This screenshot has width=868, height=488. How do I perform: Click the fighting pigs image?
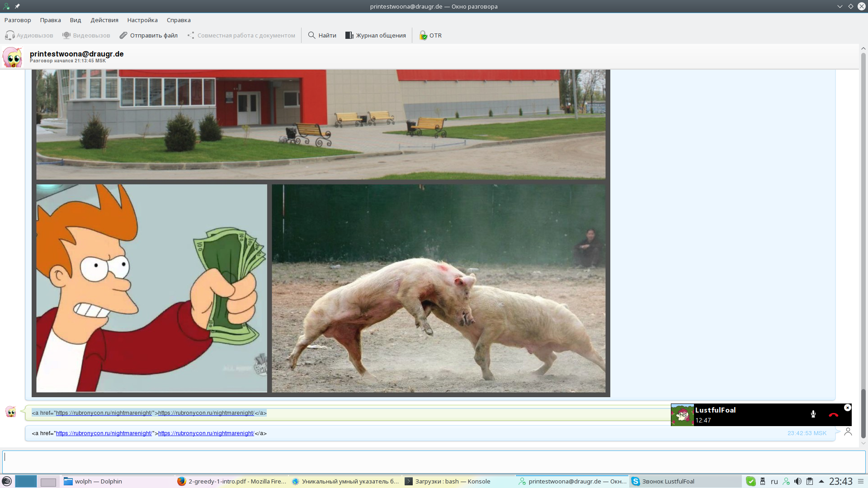point(439,288)
